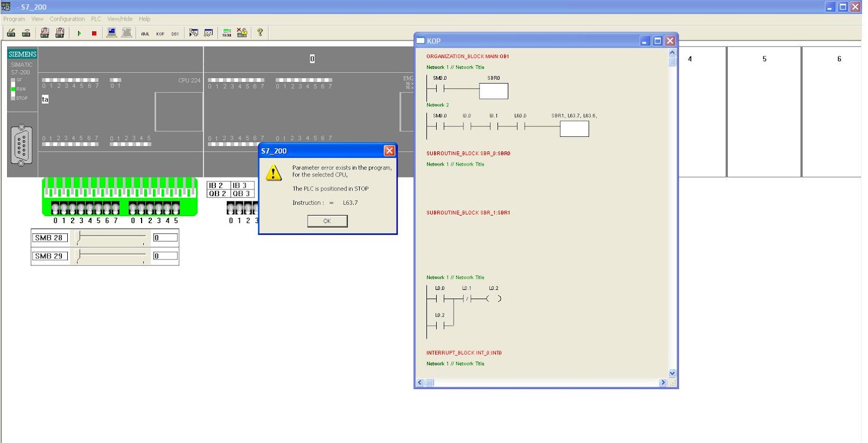The width and height of the screenshot is (868, 443).
Task: Click the yellow question mark help icon
Action: [x=260, y=33]
